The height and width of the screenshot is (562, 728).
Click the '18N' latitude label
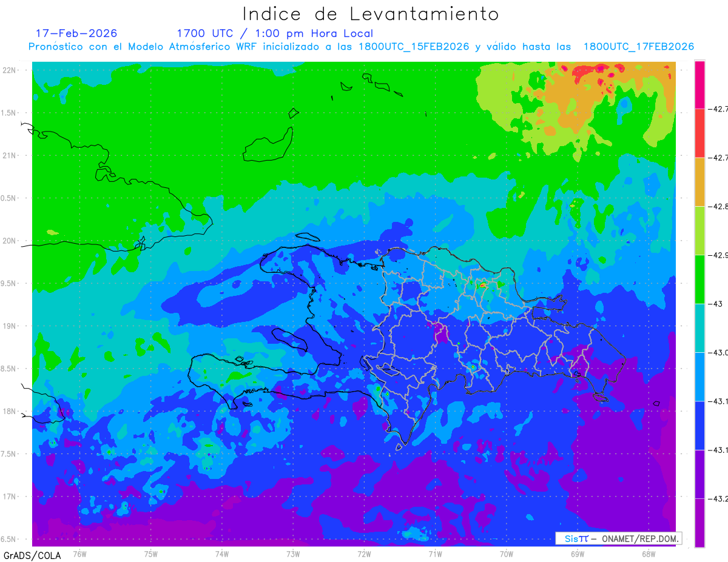tap(10, 411)
